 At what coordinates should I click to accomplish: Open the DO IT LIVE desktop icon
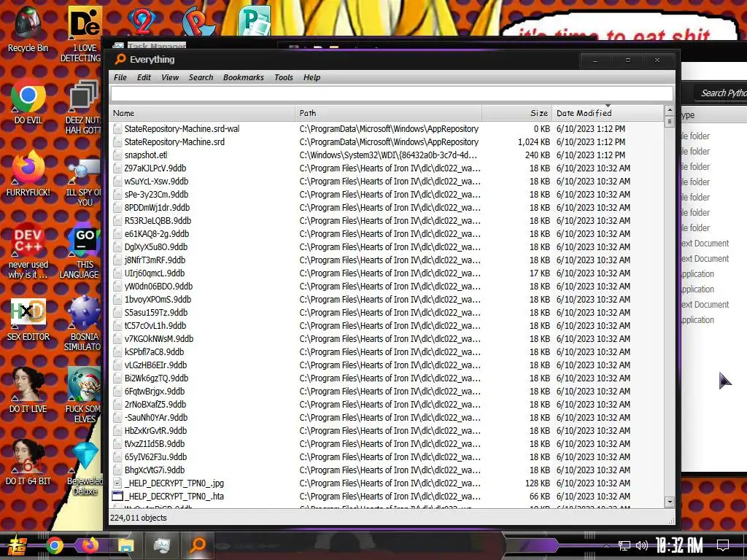pos(28,389)
